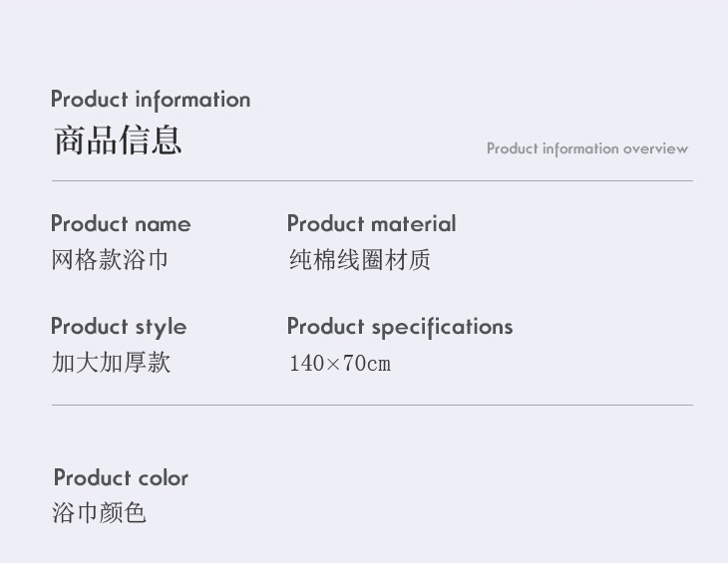Click the 'Product name' label
Screen dimensions: 728x563
(121, 224)
